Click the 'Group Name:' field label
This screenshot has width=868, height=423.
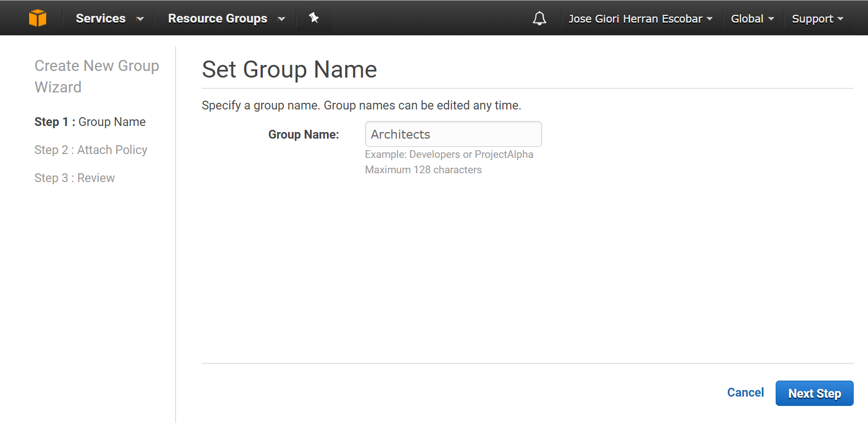(303, 134)
